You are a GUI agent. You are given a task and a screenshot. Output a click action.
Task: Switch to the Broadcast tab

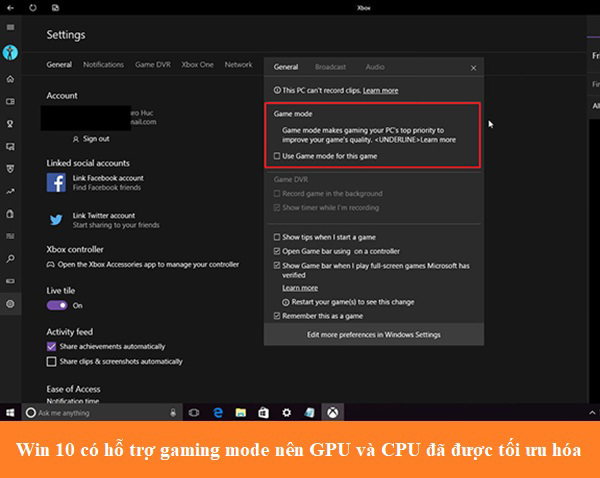click(330, 67)
